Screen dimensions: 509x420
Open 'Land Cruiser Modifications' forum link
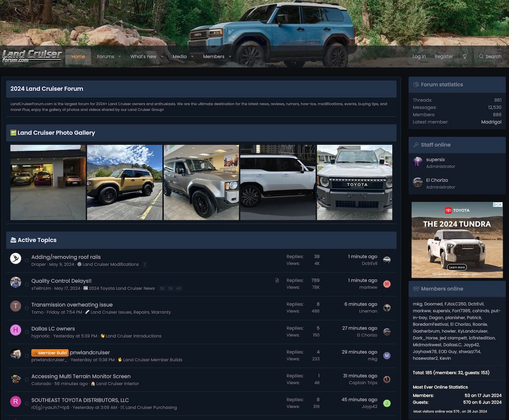click(x=111, y=264)
